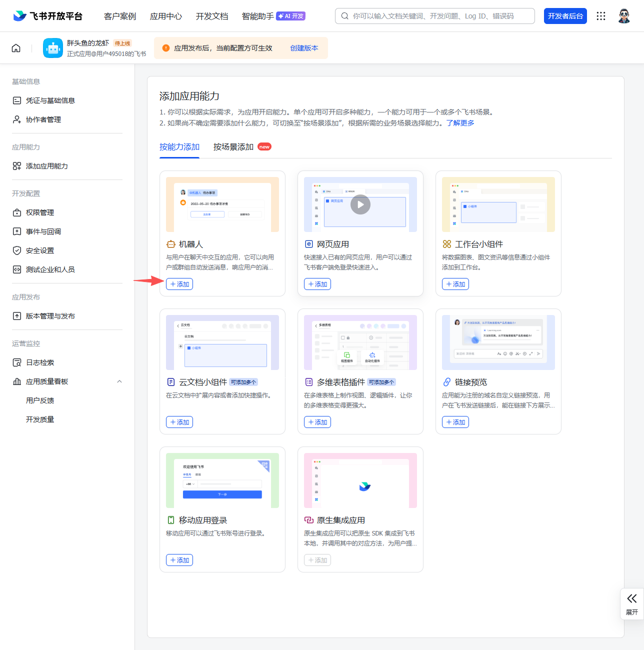Open 用户反馈 in sidebar
Image resolution: width=644 pixels, height=650 pixels.
click(x=40, y=400)
